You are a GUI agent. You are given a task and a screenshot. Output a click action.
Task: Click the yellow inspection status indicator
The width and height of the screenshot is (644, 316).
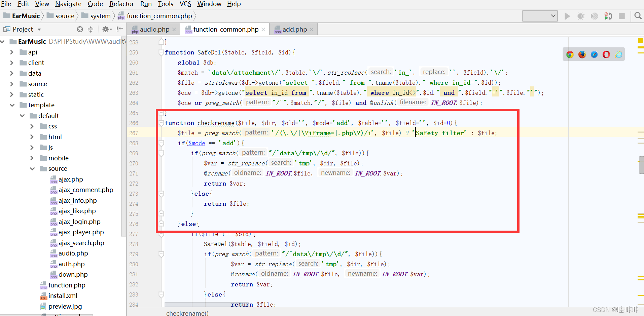[x=640, y=41]
